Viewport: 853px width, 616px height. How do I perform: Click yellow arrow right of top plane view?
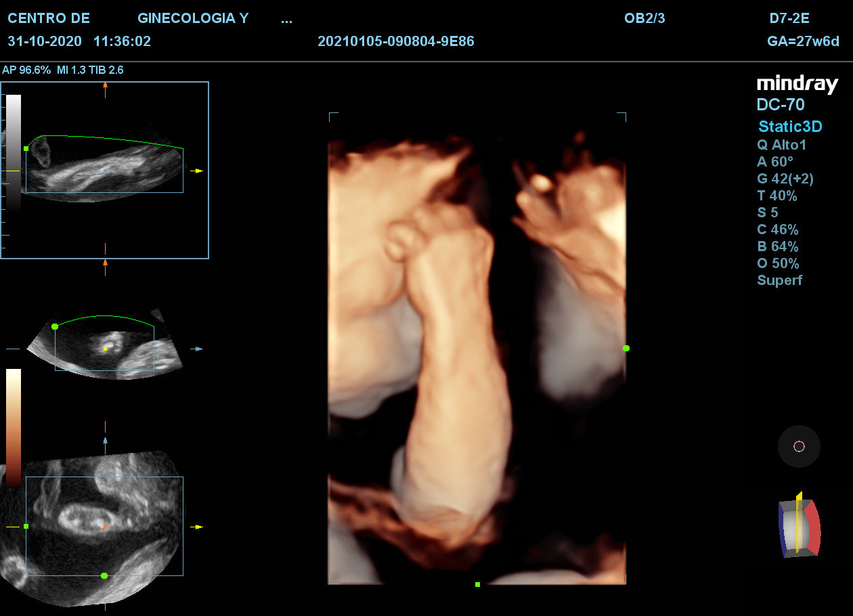[x=196, y=171]
